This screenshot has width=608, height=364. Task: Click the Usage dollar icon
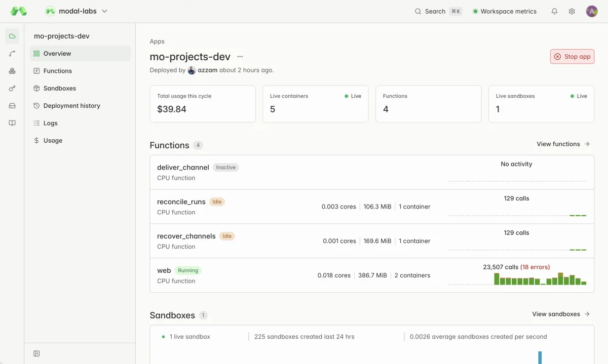click(x=36, y=140)
